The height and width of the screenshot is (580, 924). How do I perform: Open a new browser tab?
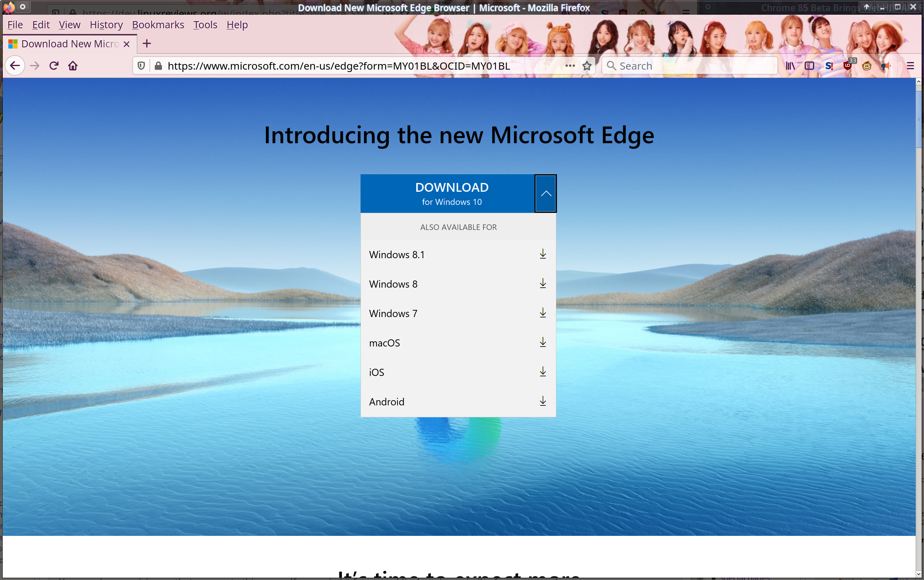click(147, 44)
